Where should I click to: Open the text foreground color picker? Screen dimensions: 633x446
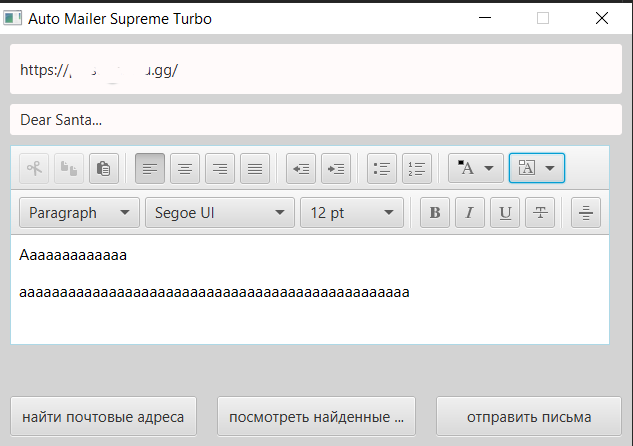point(476,168)
